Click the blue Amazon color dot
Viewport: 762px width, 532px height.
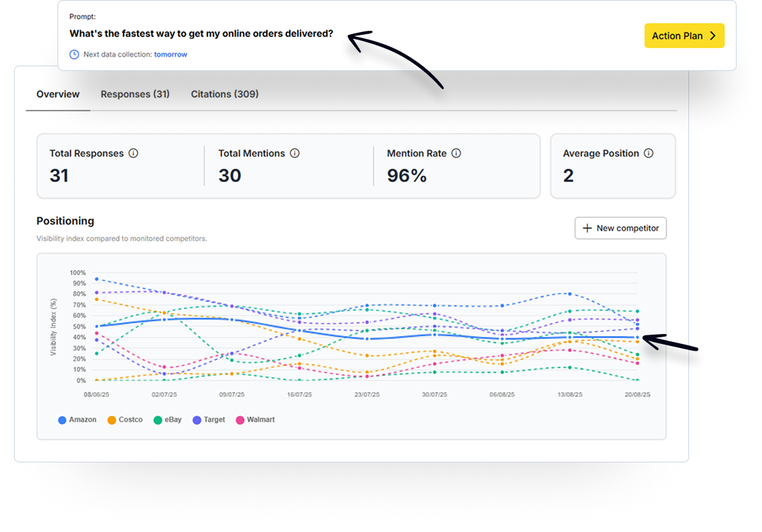tap(62, 420)
